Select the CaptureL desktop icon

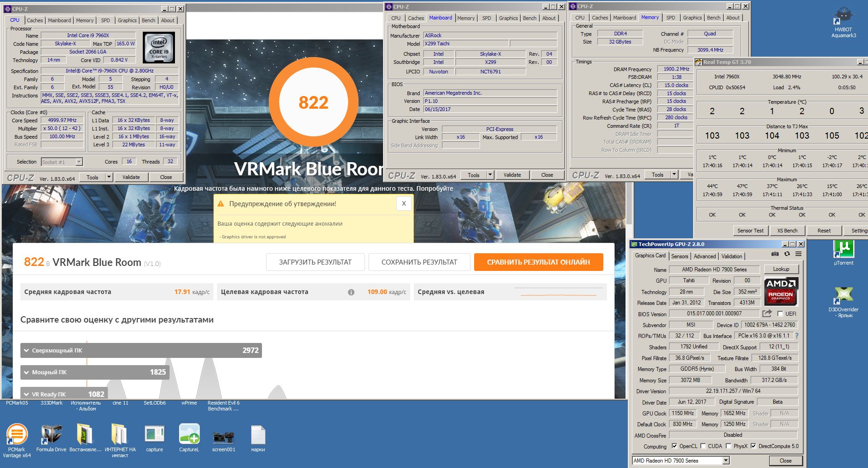(x=189, y=438)
